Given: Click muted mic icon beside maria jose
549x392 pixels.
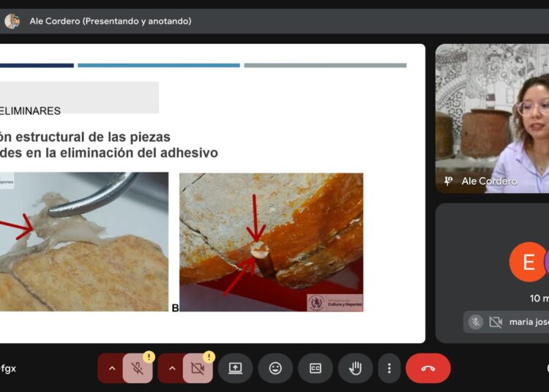Looking at the screenshot, I should (x=476, y=322).
